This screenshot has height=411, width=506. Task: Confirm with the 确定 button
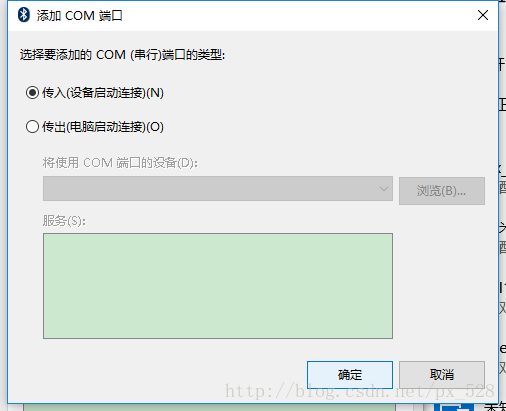[x=350, y=375]
